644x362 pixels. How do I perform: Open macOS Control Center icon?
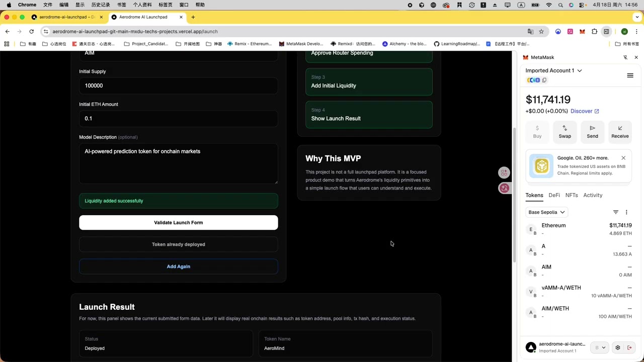click(582, 5)
